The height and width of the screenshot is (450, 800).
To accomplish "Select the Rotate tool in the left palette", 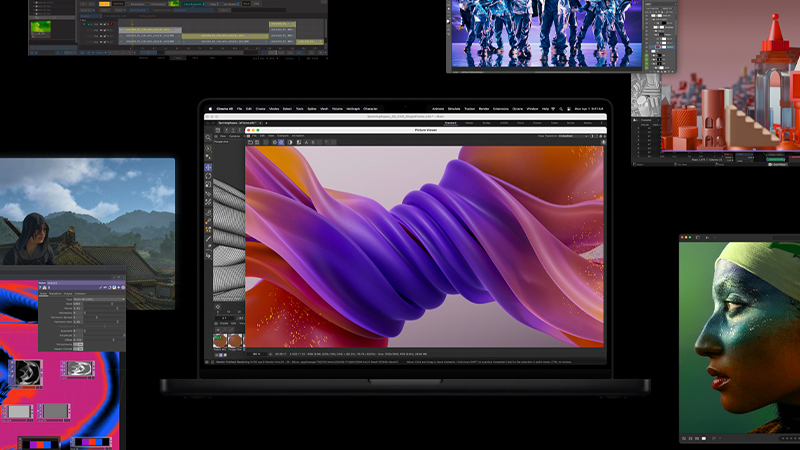I will click(208, 176).
